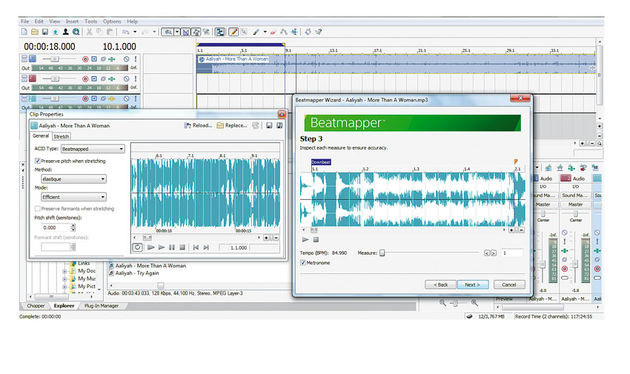Enable Preserve formants when stretching
Image resolution: width=630 pixels, height=374 pixels.
tap(38, 208)
